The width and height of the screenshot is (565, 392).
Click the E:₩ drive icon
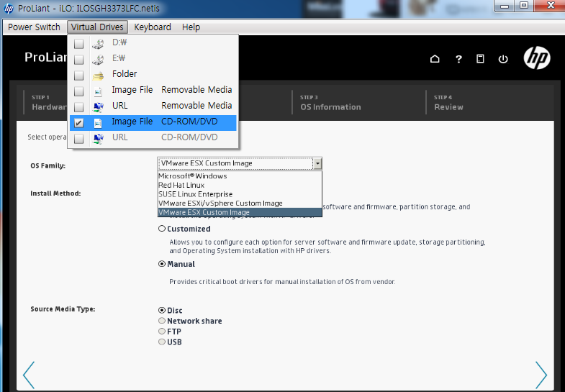[98, 59]
